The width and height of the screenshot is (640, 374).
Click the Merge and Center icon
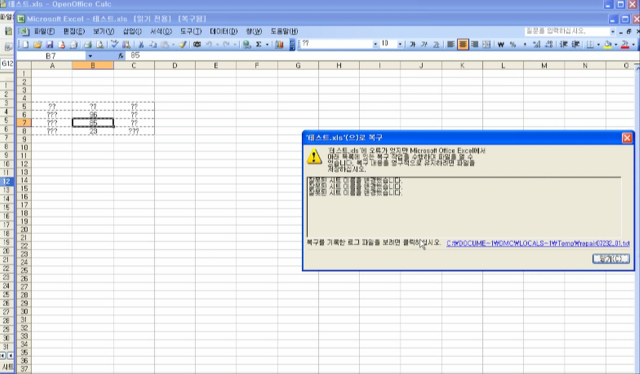(487, 44)
